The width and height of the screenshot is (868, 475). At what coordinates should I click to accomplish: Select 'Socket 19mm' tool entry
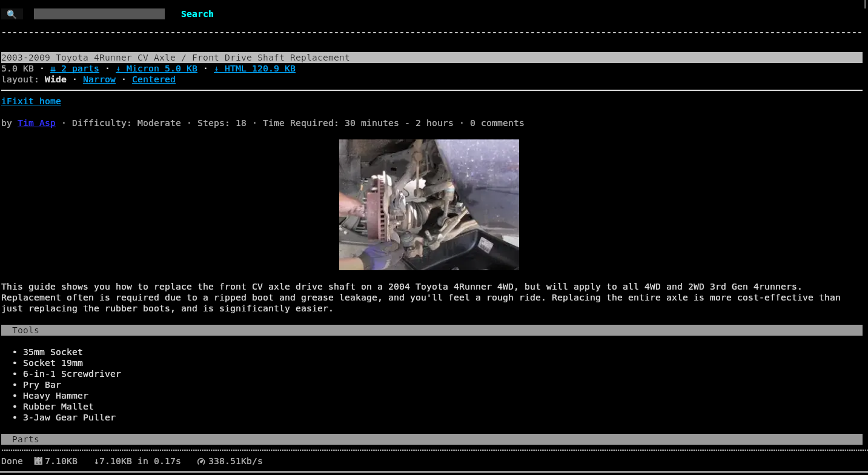53,363
